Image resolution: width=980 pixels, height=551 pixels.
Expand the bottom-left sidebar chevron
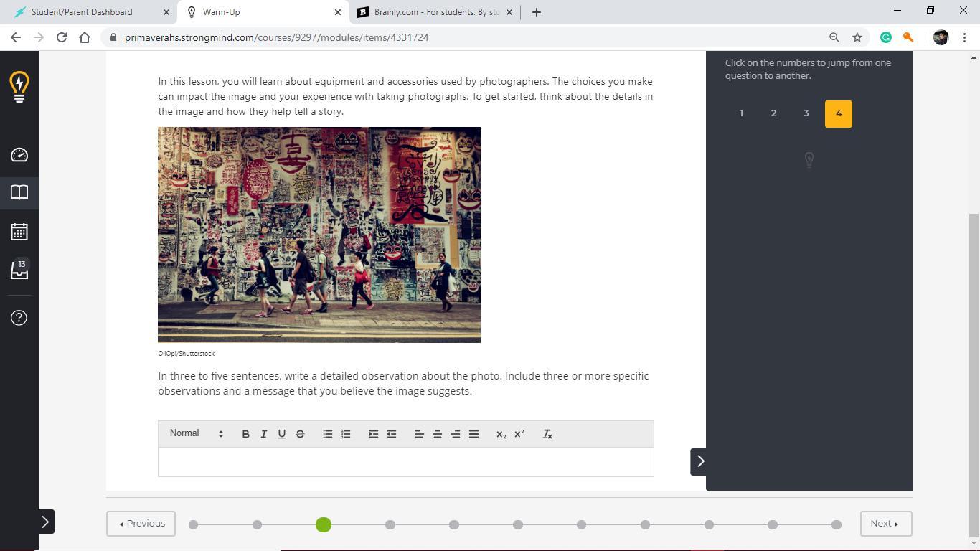45,522
